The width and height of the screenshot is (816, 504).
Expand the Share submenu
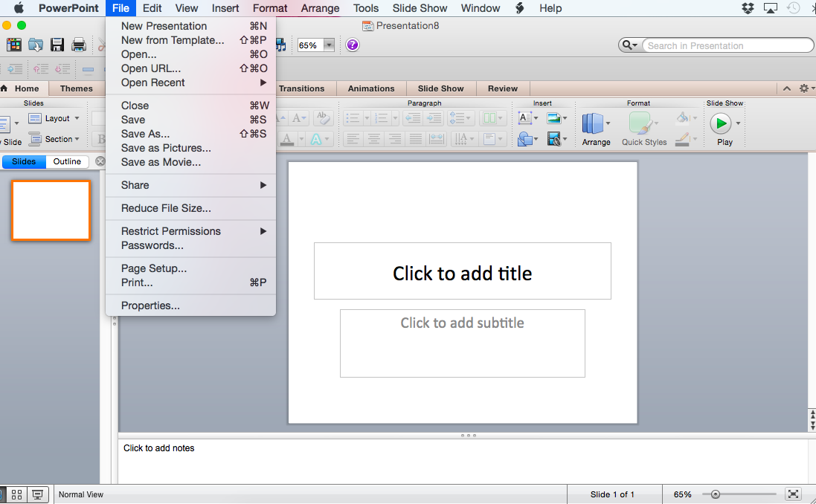(x=190, y=185)
